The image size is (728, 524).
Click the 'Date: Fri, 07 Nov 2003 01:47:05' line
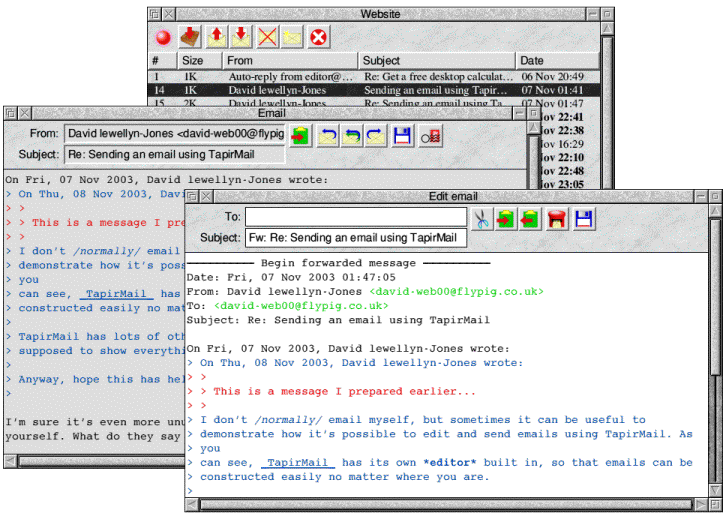[x=291, y=278]
